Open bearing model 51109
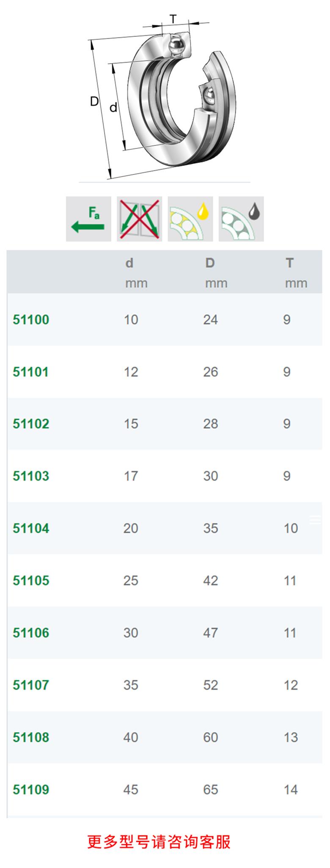This screenshot has height=868, width=330. [x=31, y=790]
